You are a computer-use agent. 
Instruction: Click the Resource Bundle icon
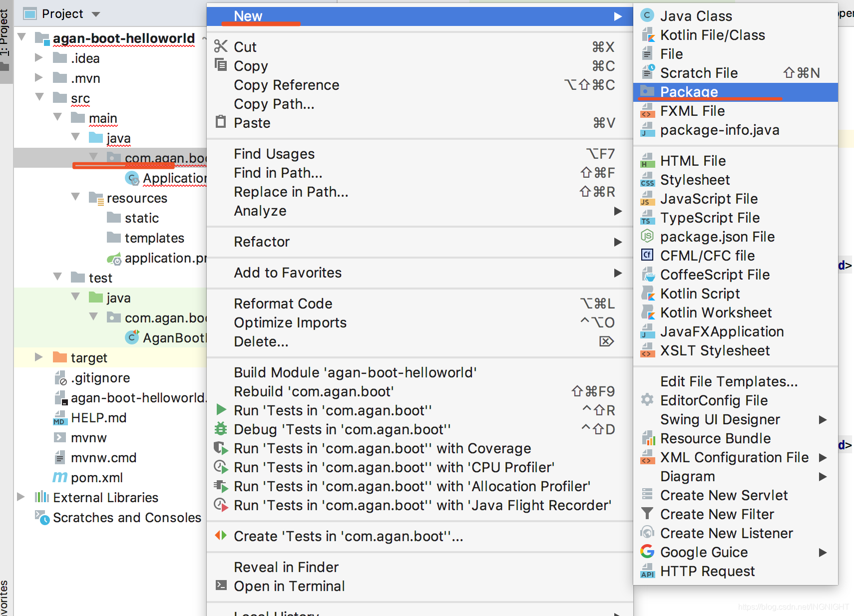click(648, 438)
